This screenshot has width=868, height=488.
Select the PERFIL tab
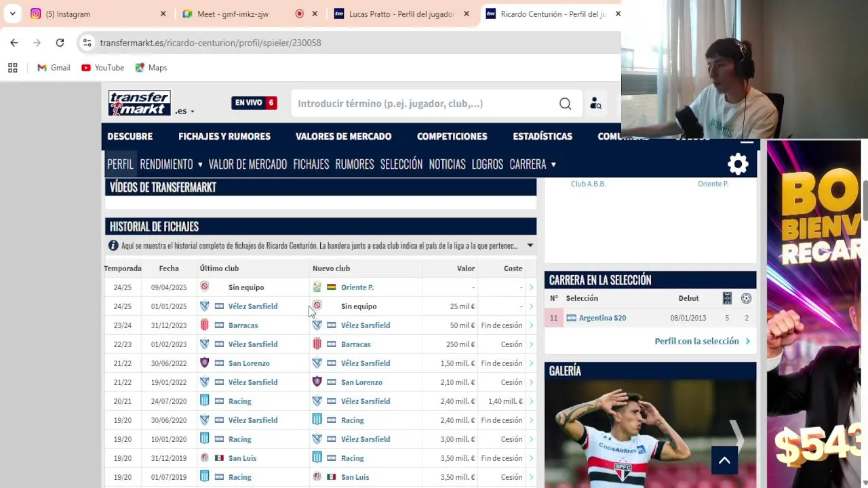[120, 164]
